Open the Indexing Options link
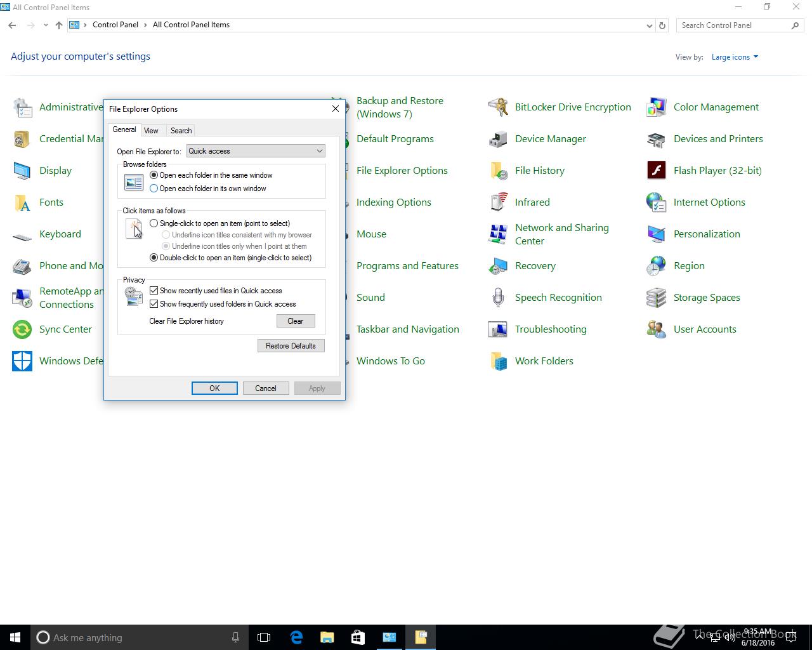The height and width of the screenshot is (650, 812). pos(394,202)
